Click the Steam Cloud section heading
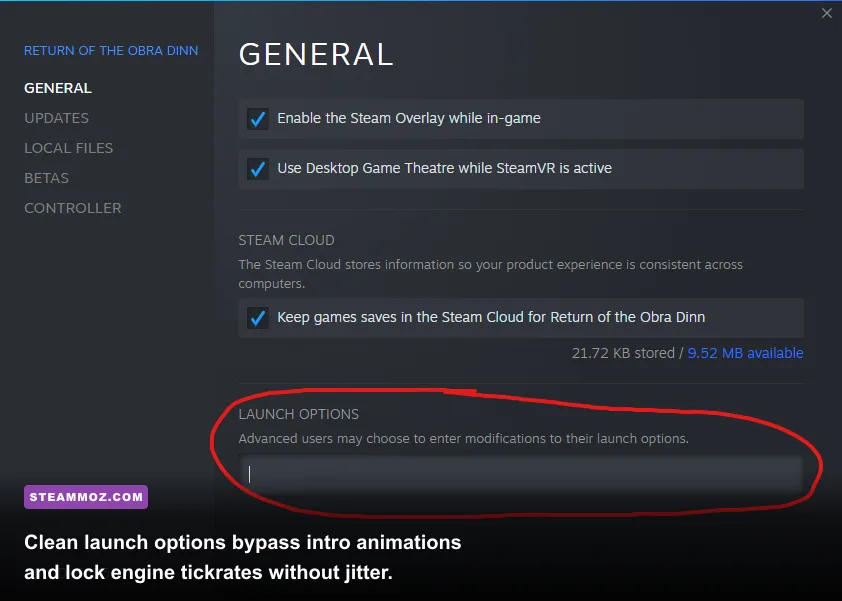 click(286, 240)
